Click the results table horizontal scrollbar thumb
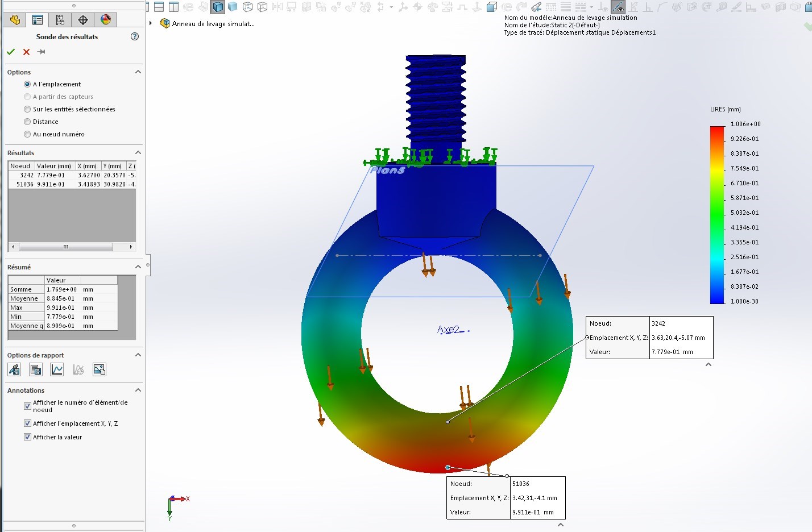This screenshot has height=532, width=812. [66, 247]
